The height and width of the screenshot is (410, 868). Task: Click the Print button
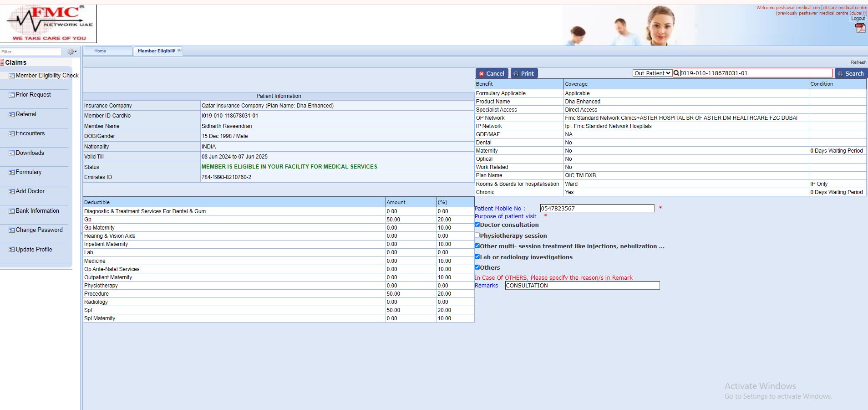[523, 73]
